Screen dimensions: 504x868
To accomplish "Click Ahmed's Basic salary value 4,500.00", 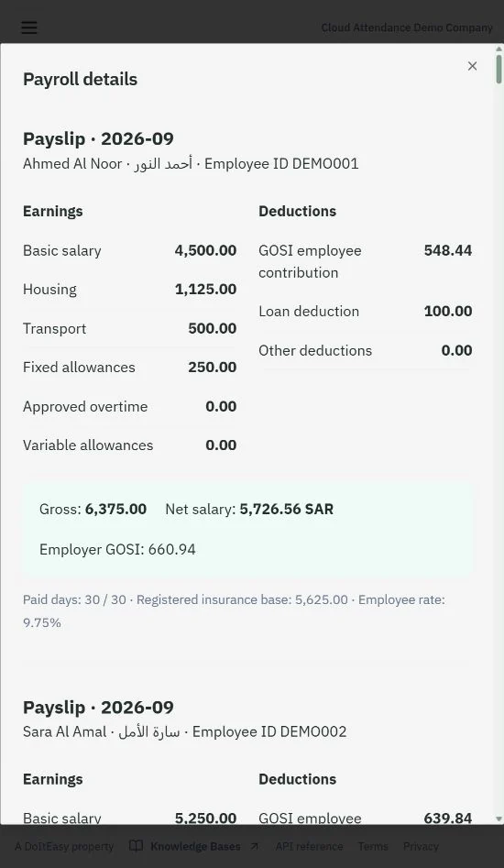I will click(x=206, y=250).
